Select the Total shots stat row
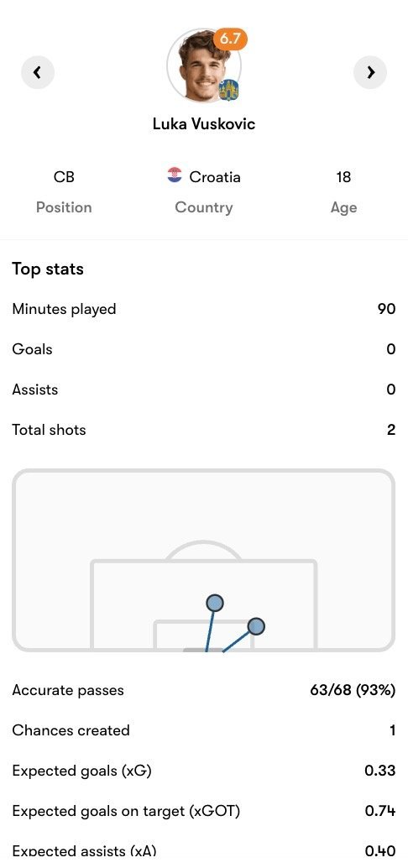 tap(204, 430)
